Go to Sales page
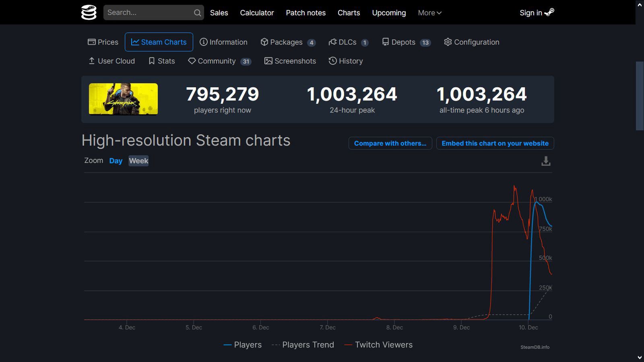The height and width of the screenshot is (362, 644). tap(219, 13)
